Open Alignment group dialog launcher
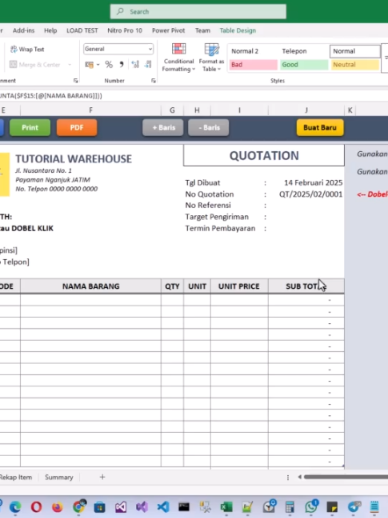Screen dimensions: 388x518 click(76, 80)
